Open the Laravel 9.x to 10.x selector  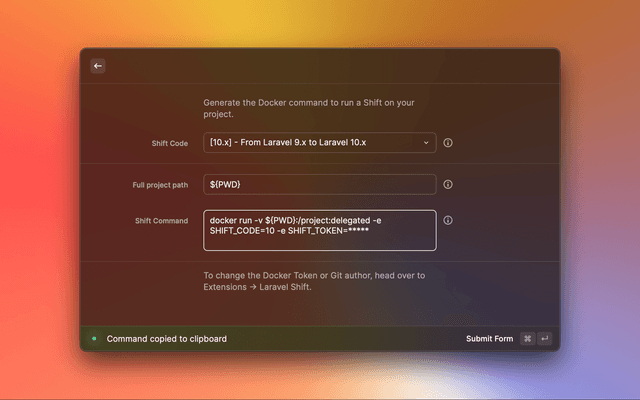(x=310, y=143)
